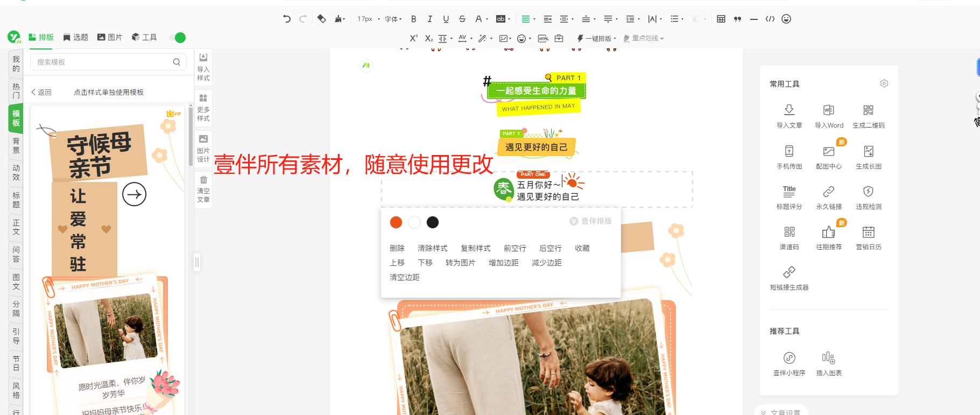Open 渠道码 tool
The height and width of the screenshot is (415, 980).
pyautogui.click(x=789, y=238)
